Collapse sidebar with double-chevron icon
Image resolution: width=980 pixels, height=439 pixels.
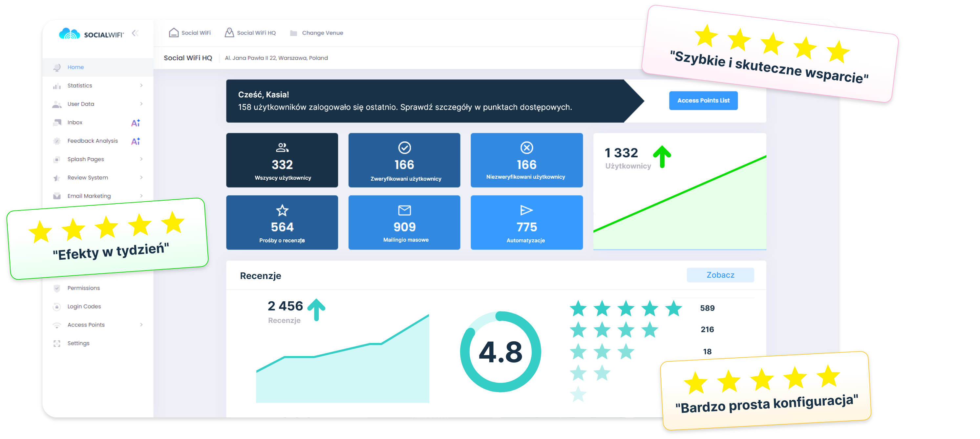click(135, 33)
